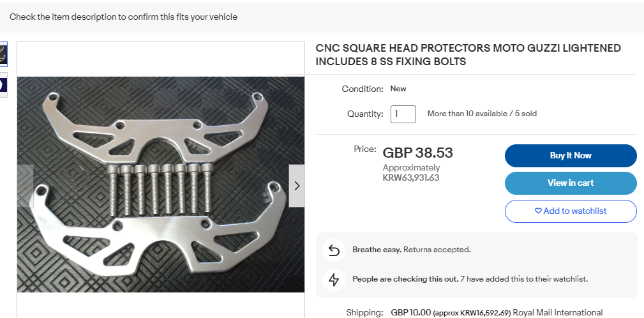Click the 'More than 10 available / 5 sold' text
This screenshot has width=644, height=318.
tap(482, 114)
